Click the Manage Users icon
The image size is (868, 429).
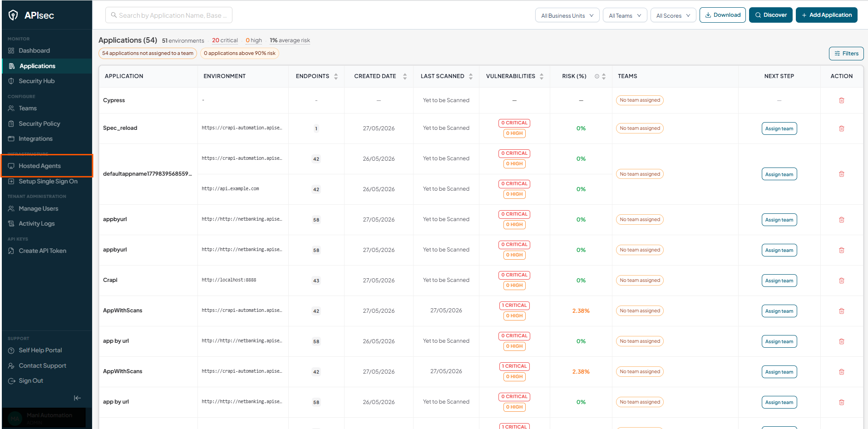(x=11, y=209)
